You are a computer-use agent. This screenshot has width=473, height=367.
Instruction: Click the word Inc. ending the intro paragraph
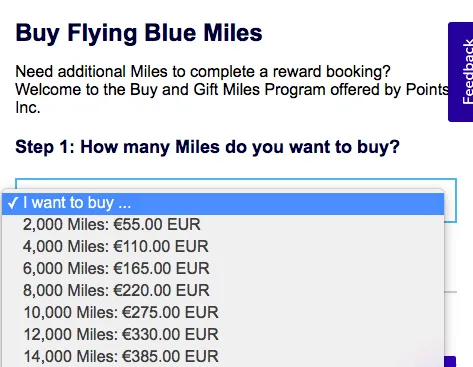point(28,107)
